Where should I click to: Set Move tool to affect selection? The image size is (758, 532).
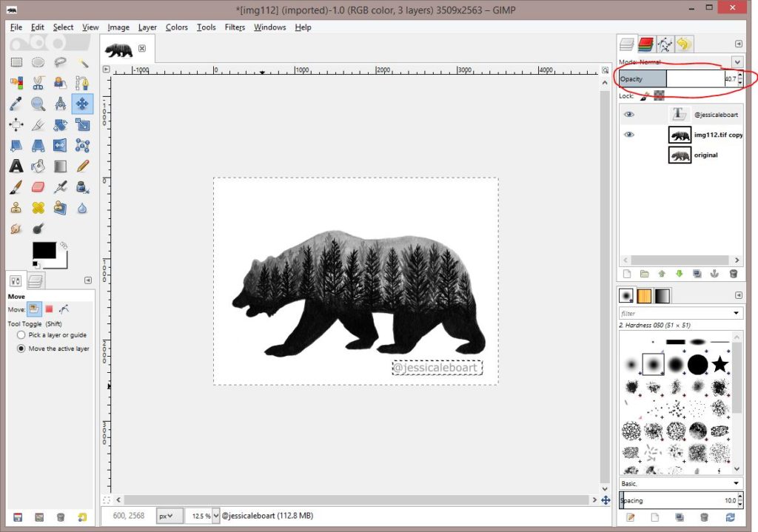(49, 309)
